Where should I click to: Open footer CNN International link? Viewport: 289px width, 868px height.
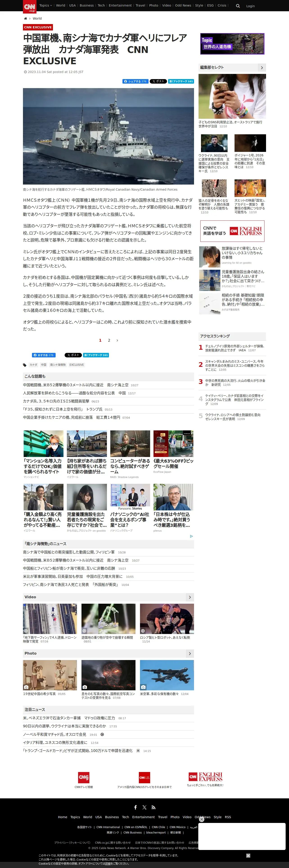(x=108, y=827)
